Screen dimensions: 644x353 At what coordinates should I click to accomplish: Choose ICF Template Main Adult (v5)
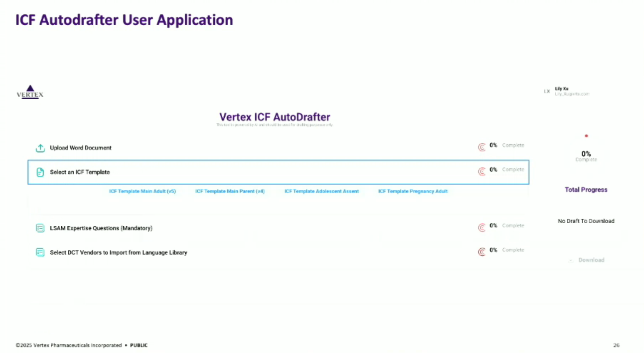pos(143,192)
